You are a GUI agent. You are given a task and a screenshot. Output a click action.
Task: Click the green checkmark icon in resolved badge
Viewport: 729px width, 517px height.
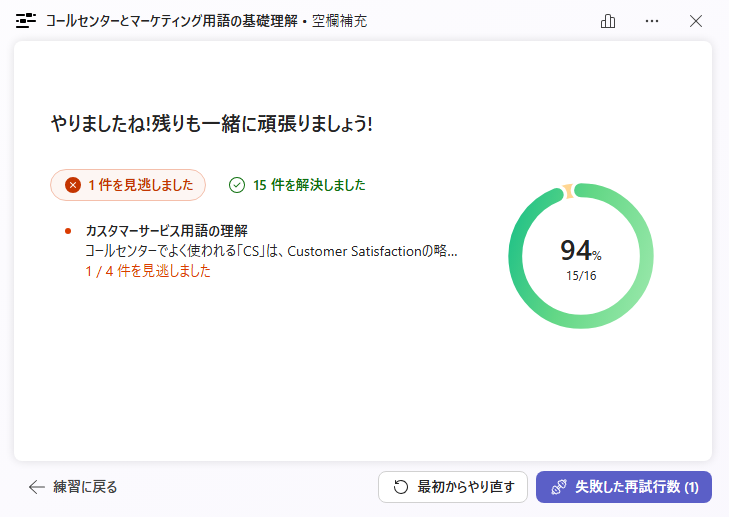coord(237,185)
